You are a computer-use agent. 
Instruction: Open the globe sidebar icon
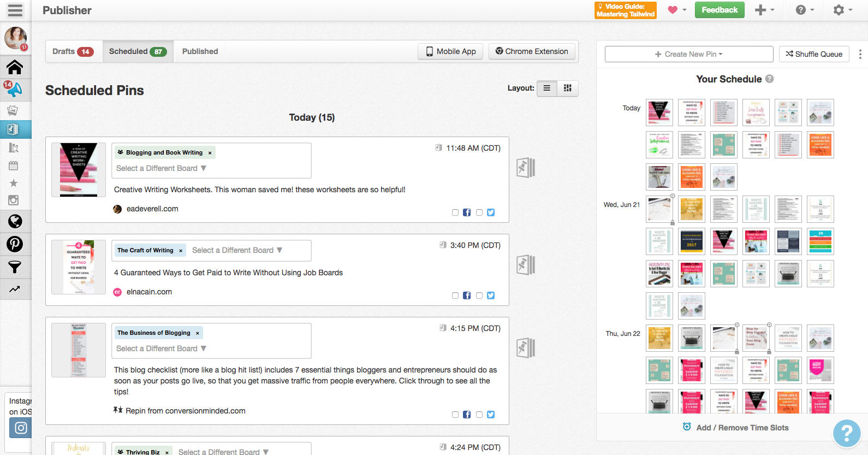coord(15,221)
